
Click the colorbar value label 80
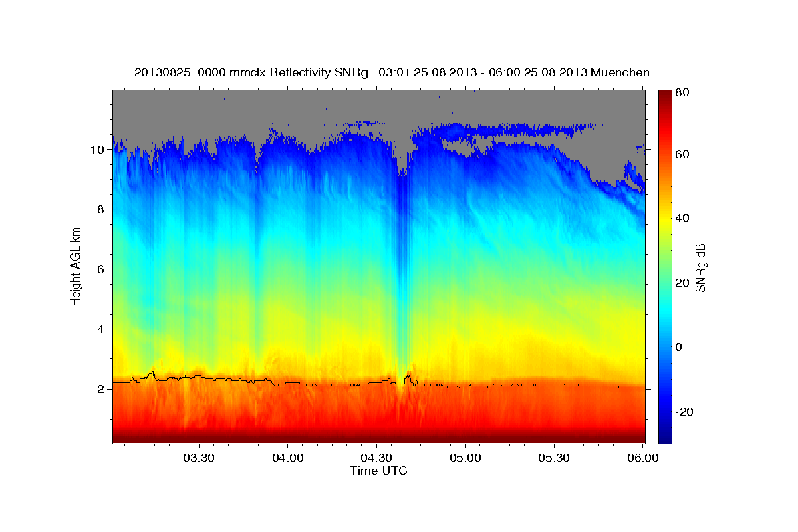click(x=683, y=92)
